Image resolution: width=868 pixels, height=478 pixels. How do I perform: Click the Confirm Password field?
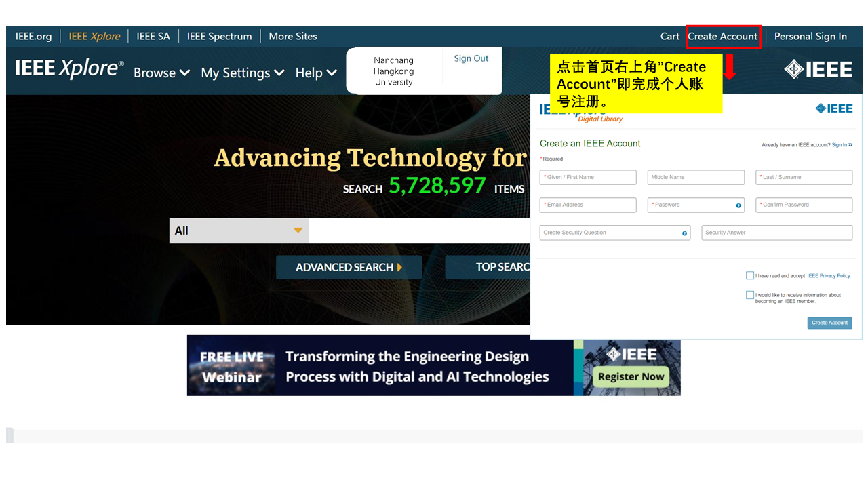pos(804,205)
